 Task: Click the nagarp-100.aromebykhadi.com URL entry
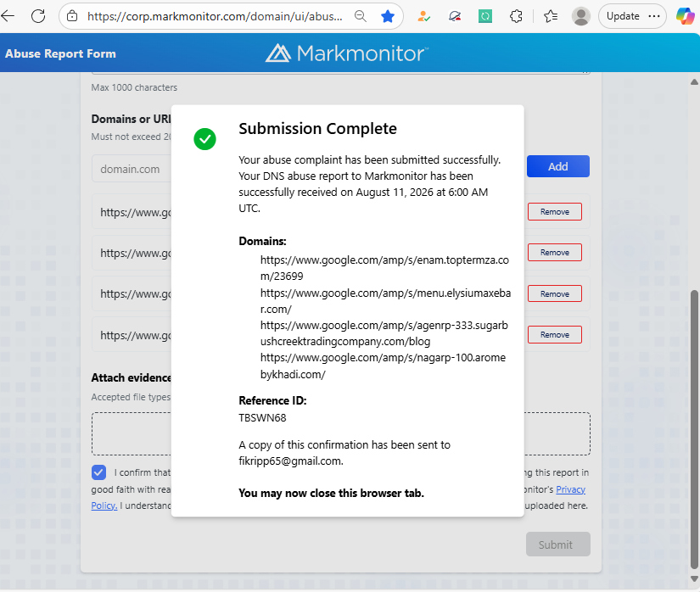click(383, 366)
